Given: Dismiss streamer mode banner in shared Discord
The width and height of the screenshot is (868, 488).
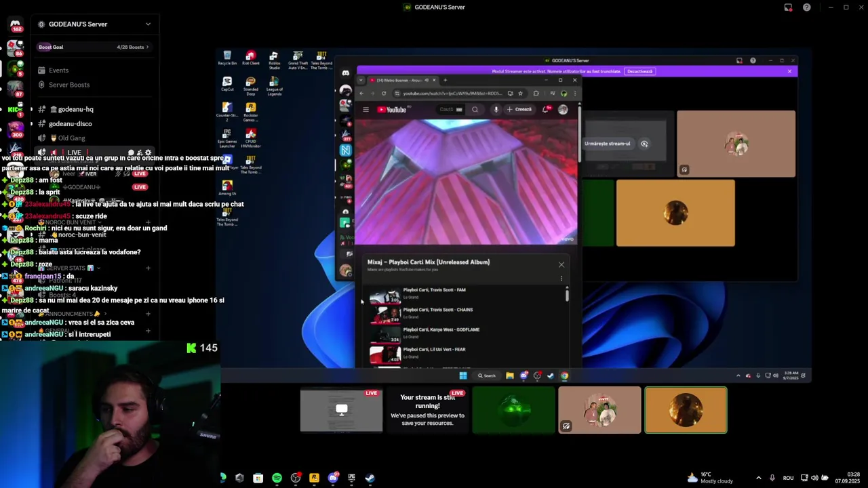Looking at the screenshot, I should [789, 71].
